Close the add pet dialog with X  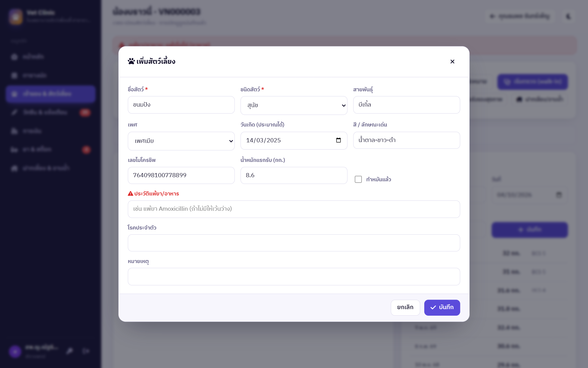click(452, 62)
